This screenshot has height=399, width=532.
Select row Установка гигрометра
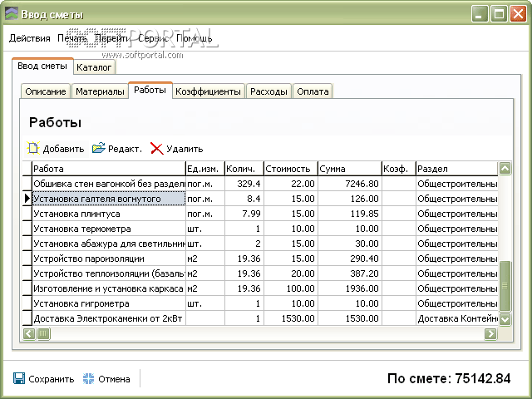coord(260,303)
